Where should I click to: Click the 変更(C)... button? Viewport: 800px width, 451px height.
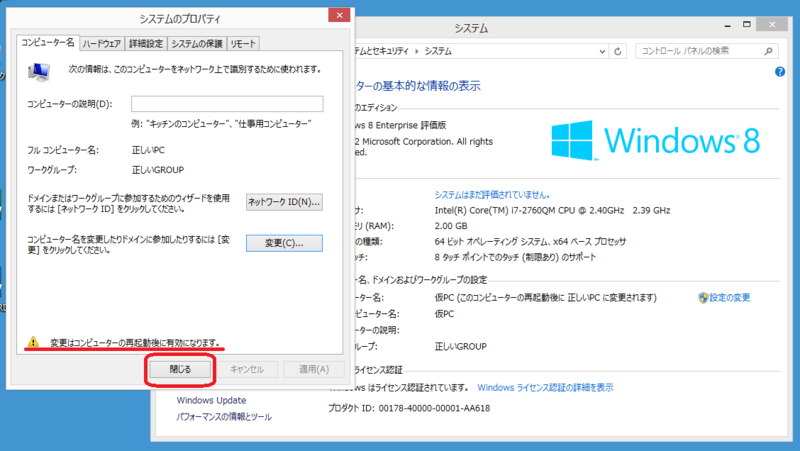pyautogui.click(x=284, y=243)
